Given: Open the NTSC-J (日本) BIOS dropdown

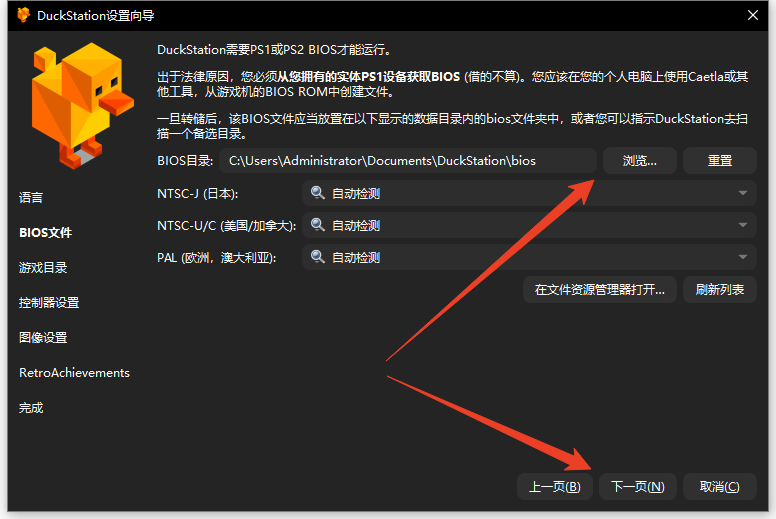Looking at the screenshot, I should 529,193.
